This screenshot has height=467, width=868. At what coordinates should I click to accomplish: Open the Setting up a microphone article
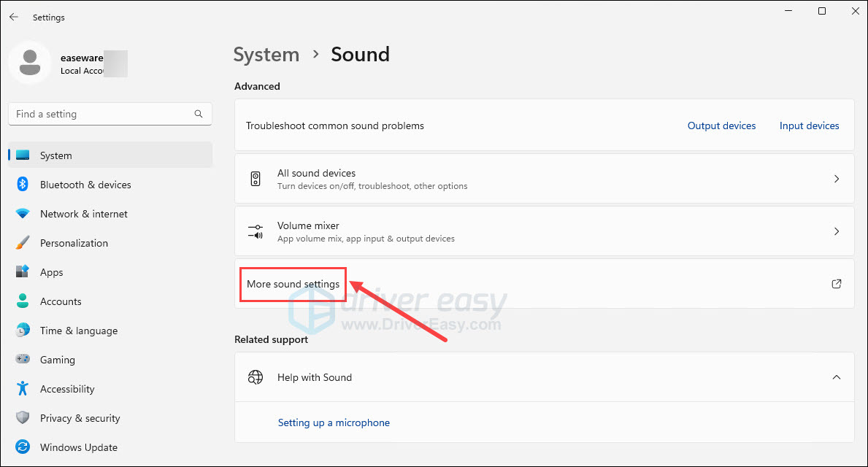(334, 422)
